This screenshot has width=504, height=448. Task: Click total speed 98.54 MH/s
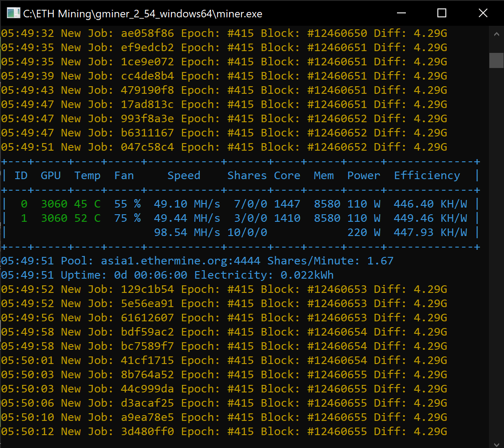tap(187, 232)
